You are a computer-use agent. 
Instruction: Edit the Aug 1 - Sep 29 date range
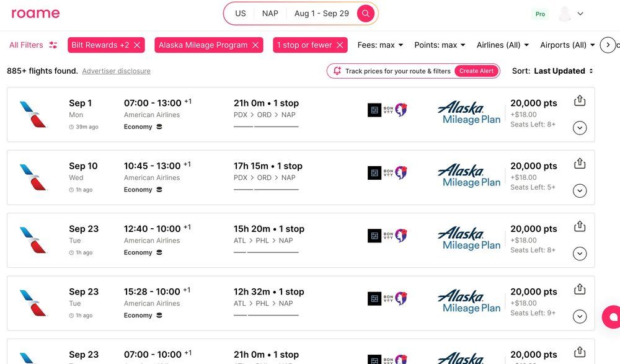tap(321, 14)
